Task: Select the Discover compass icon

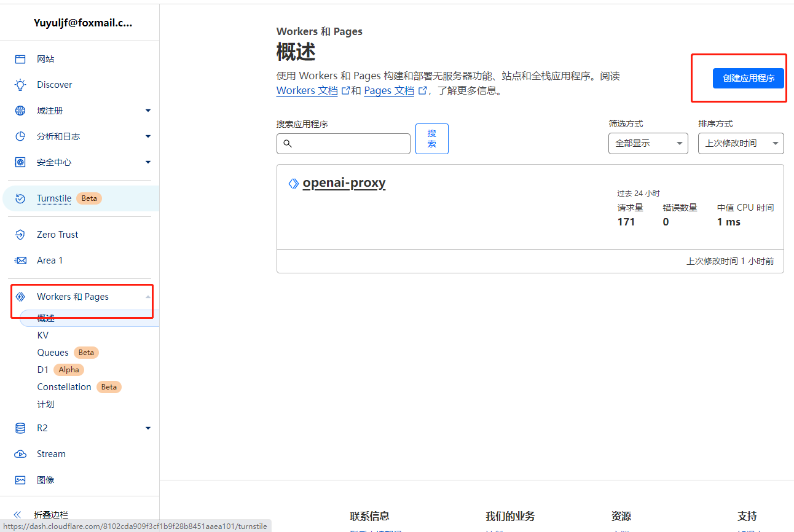Action: point(20,84)
